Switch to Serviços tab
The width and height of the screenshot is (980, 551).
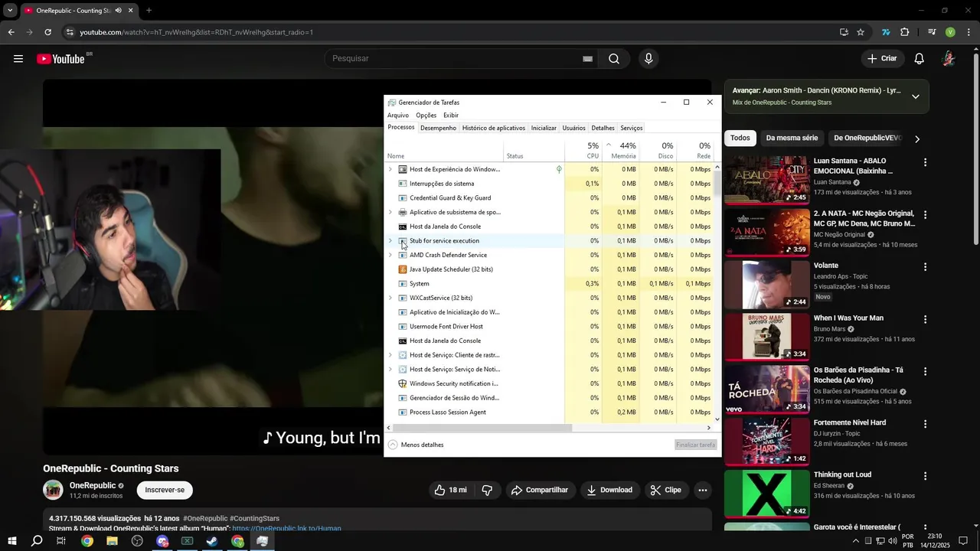tap(632, 128)
